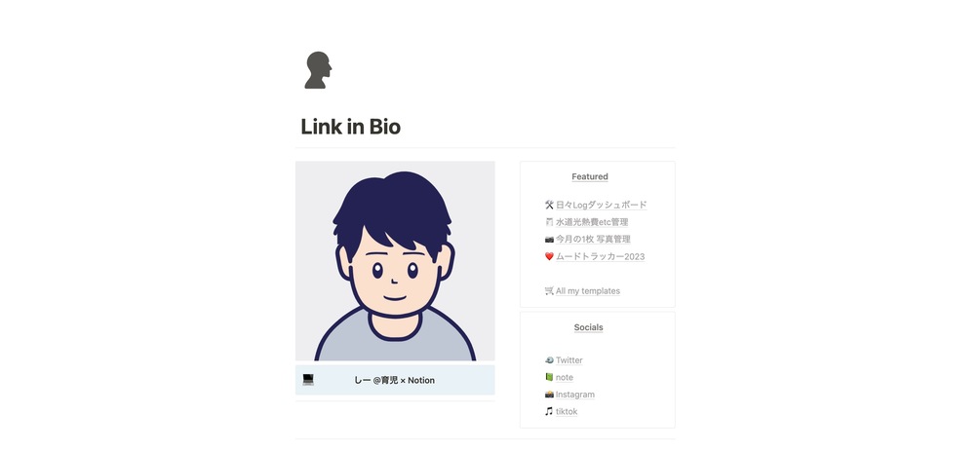The image size is (980, 453).
Task: Click the camera icon beside Instagram
Action: (549, 395)
